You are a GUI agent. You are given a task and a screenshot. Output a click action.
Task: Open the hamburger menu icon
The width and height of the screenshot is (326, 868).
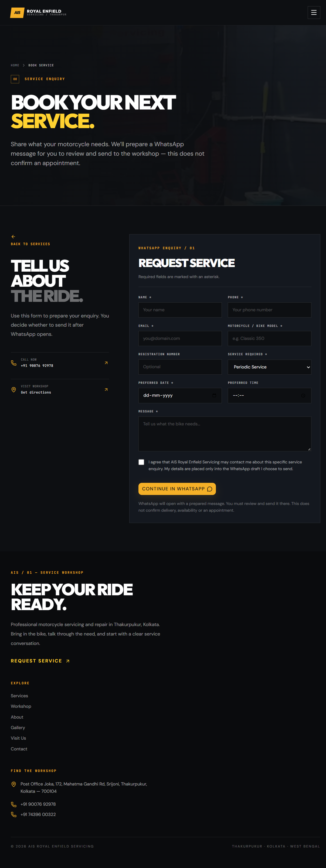(314, 12)
